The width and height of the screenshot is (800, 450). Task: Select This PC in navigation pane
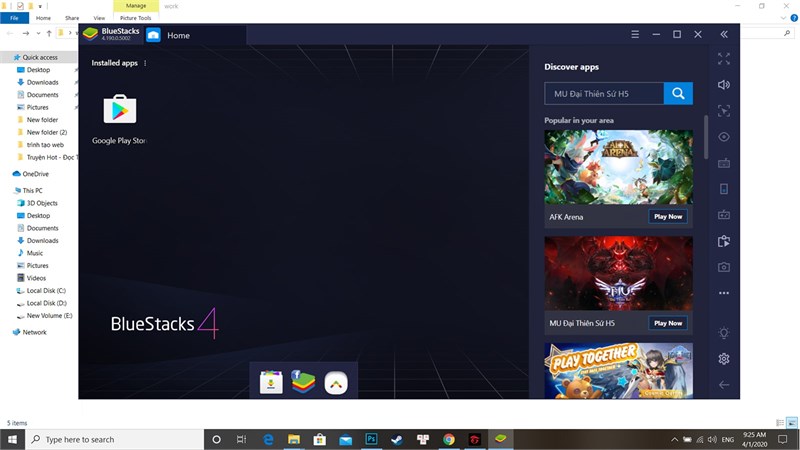point(32,190)
